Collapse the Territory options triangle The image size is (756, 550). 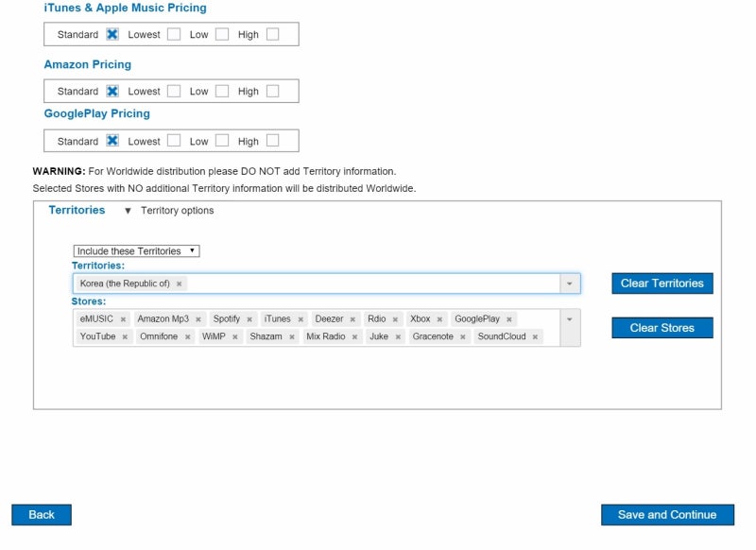(128, 211)
